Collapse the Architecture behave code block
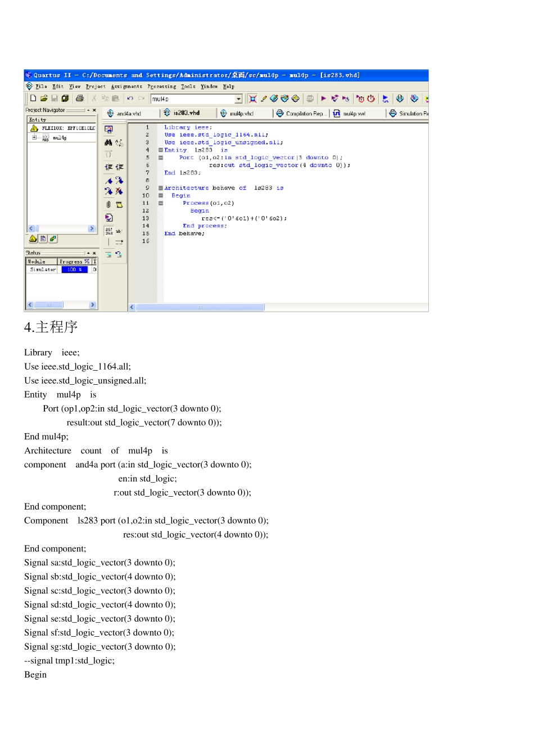The image size is (534, 756). (161, 188)
